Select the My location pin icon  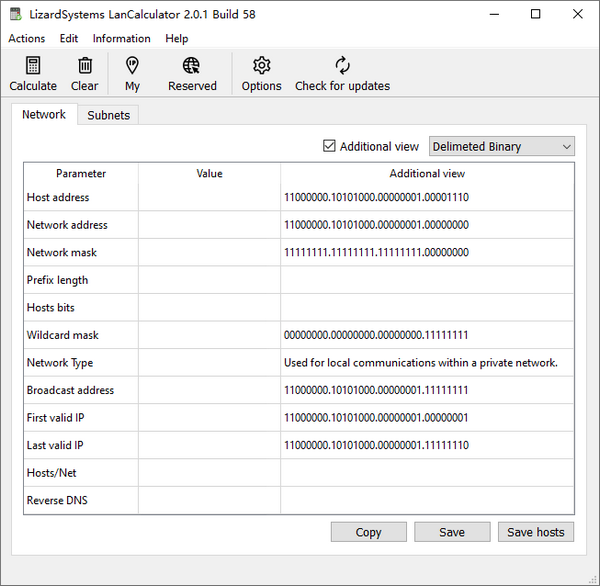132,66
